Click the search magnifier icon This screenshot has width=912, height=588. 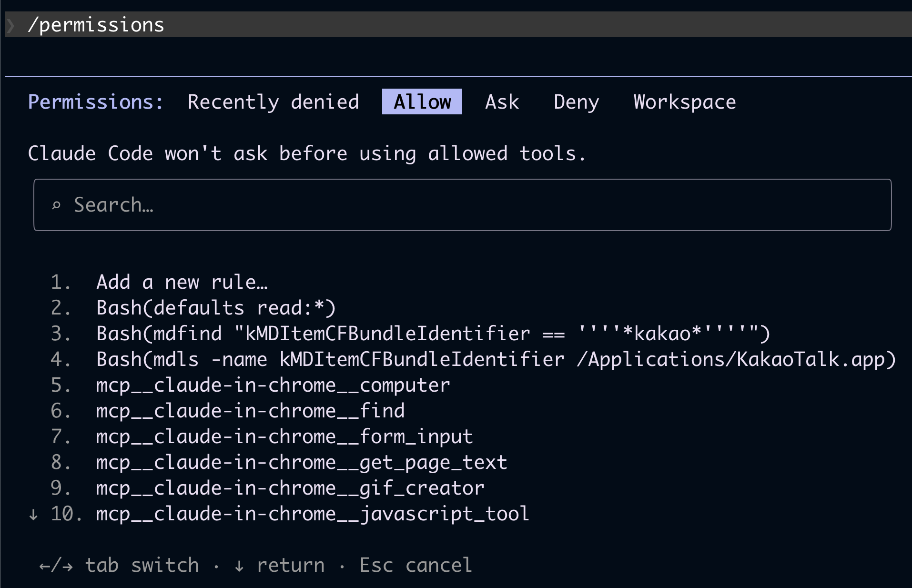[x=56, y=205]
